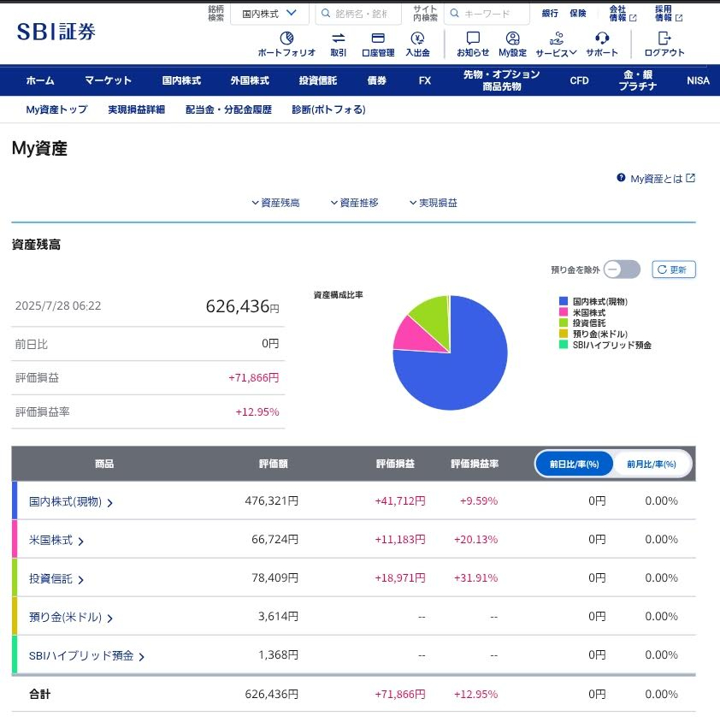Click the search magnifier in 銘柄名 field
Screen dimensions: 720x728
click(x=326, y=14)
